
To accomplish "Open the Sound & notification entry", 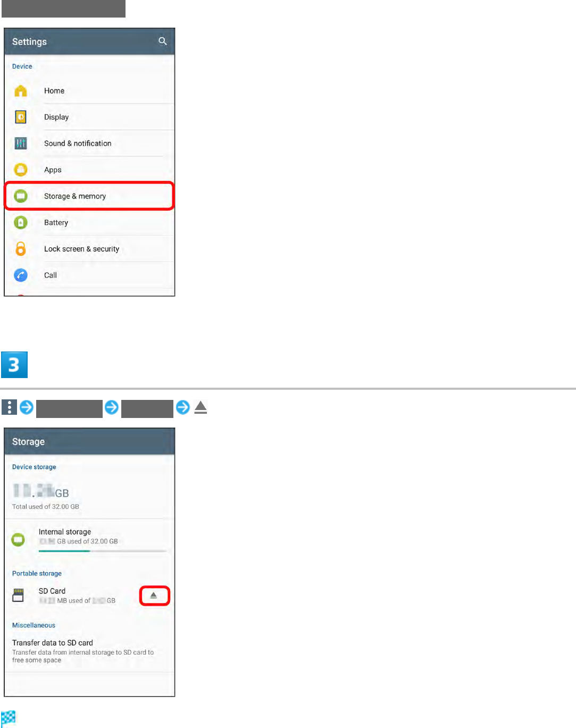I will tap(89, 144).
